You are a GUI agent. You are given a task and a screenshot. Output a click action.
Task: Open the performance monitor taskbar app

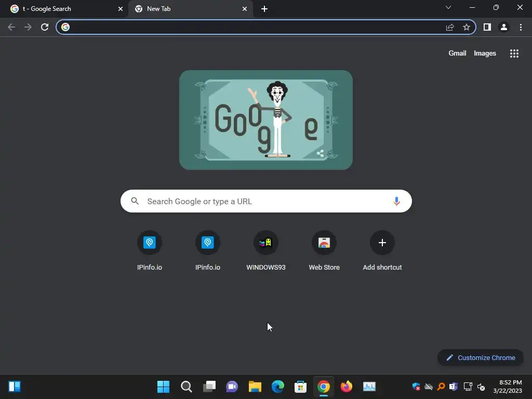(369, 387)
